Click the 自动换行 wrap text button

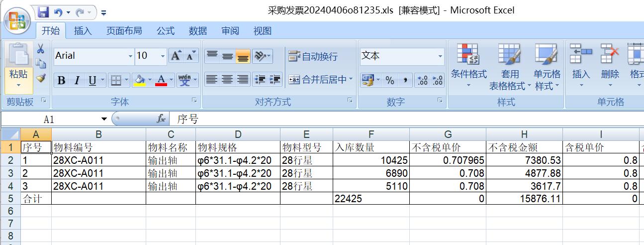pos(313,56)
